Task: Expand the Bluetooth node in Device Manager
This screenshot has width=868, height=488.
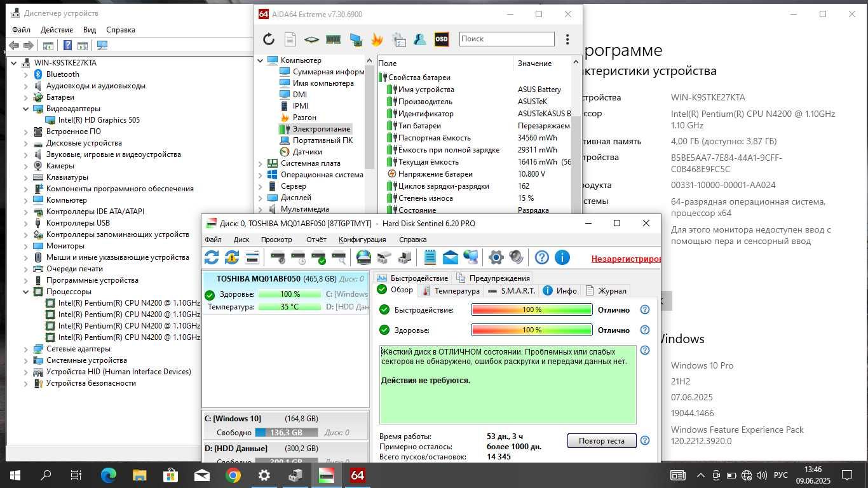Action: [26, 74]
